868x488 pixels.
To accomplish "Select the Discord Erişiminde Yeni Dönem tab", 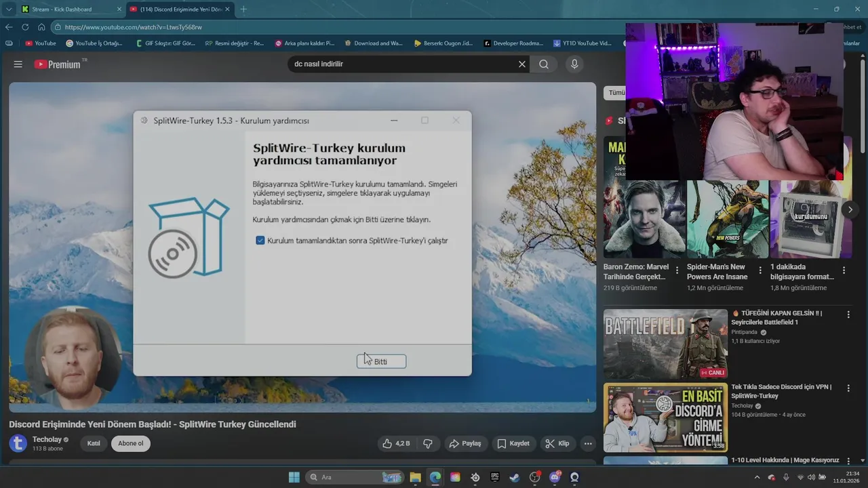I will point(180,9).
